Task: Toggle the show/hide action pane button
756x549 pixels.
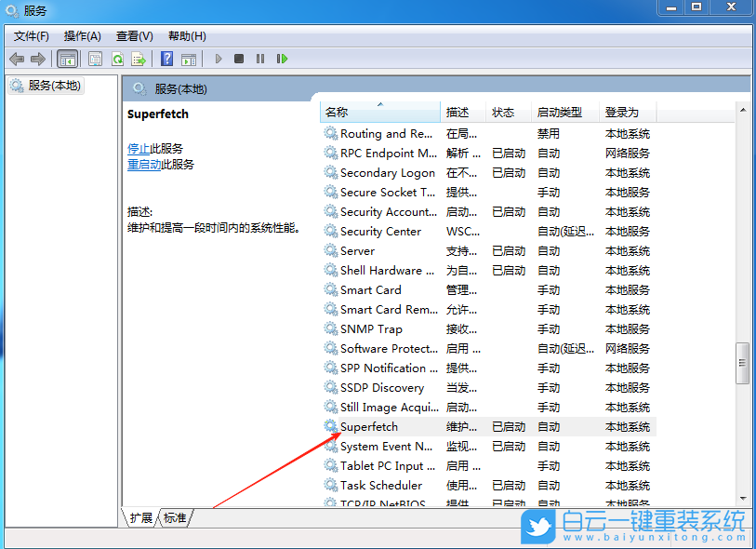Action: pyautogui.click(x=190, y=59)
